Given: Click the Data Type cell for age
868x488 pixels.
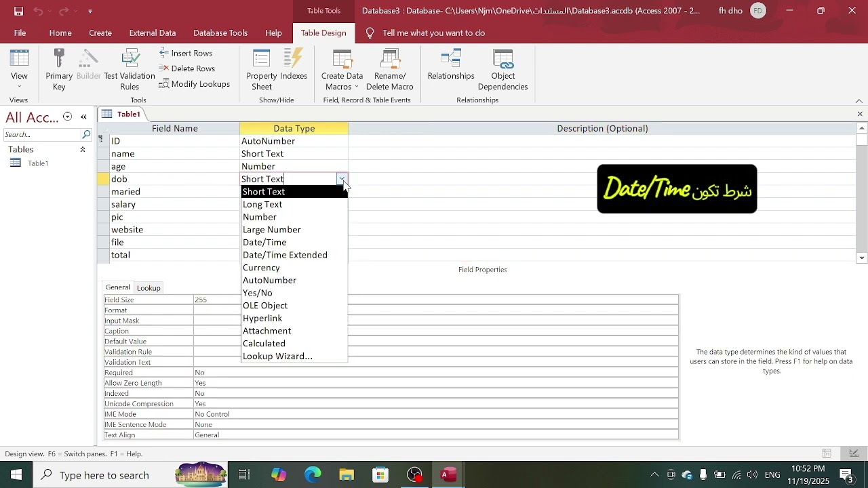Looking at the screenshot, I should (x=294, y=167).
